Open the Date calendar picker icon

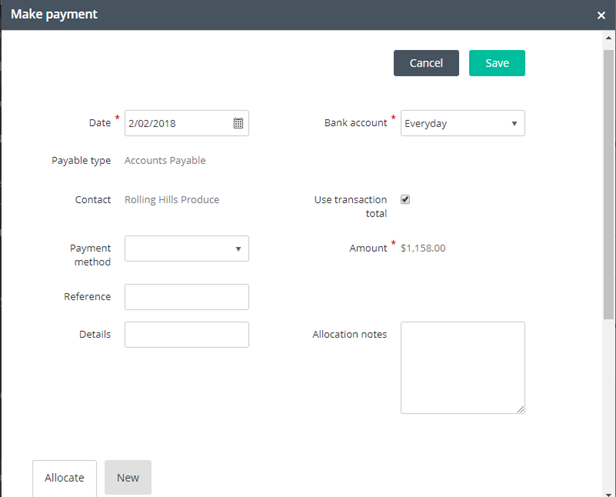pyautogui.click(x=238, y=123)
